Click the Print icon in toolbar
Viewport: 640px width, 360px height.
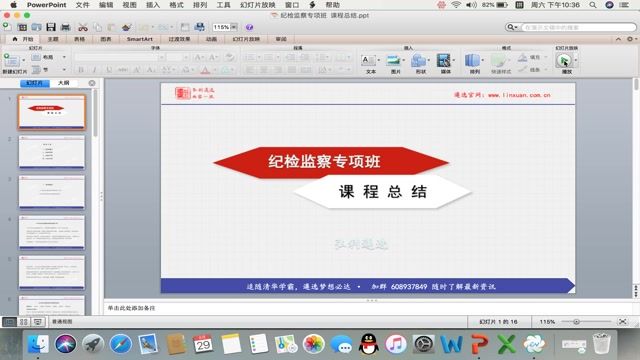tap(65, 27)
